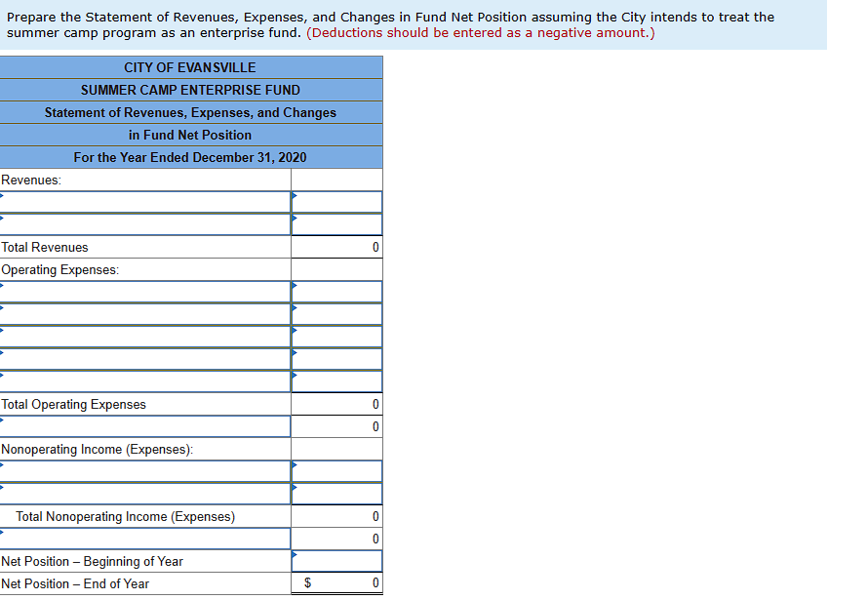Viewport: 868px width, 600px height.
Task: Click the Total Nonoperating Income (Expenses) amount cell
Action: point(336,516)
